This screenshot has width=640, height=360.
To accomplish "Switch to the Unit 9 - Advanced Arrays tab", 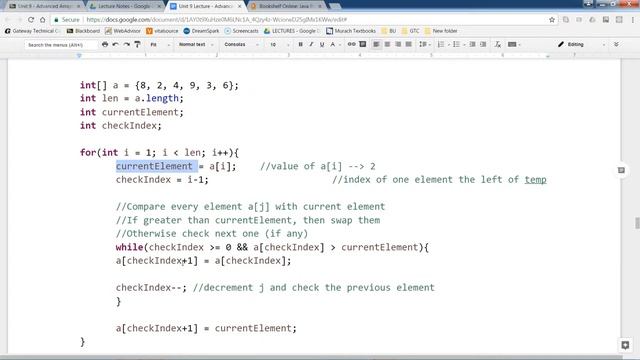I will (45, 6).
